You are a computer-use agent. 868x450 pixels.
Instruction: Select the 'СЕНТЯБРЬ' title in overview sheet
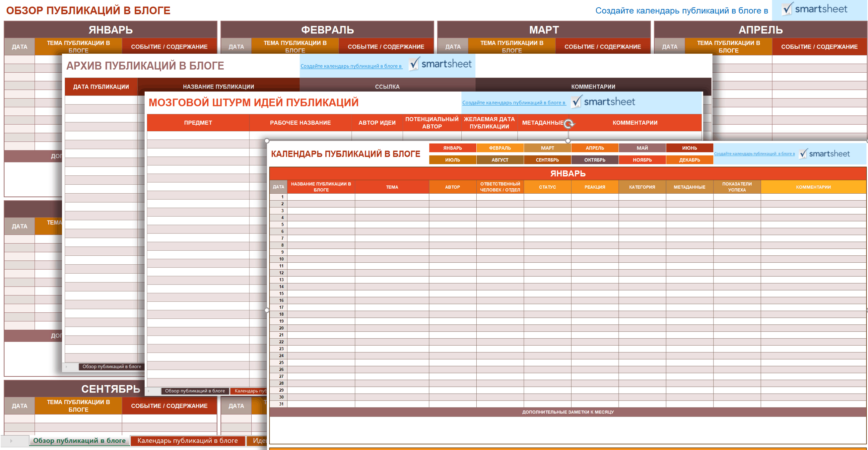pos(110,389)
